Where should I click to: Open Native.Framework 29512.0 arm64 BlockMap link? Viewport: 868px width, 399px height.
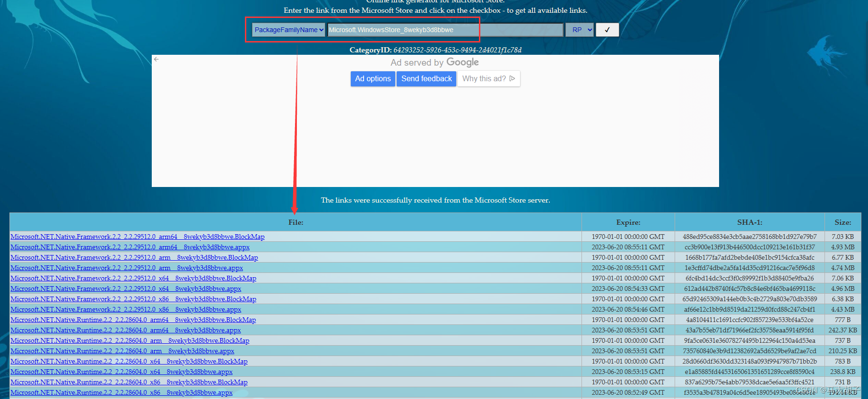(x=138, y=237)
